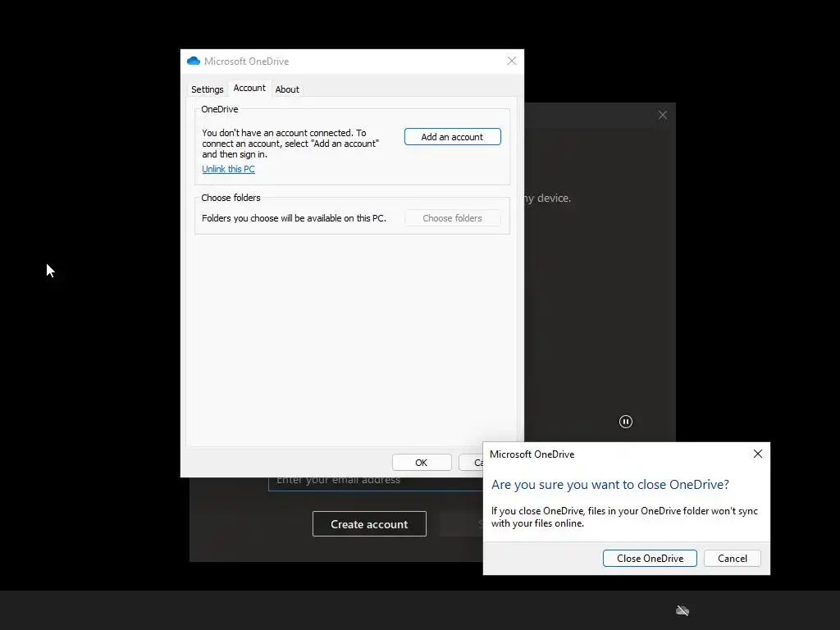Follow the Unlink this PC link
The height and width of the screenshot is (630, 840).
pyautogui.click(x=228, y=169)
